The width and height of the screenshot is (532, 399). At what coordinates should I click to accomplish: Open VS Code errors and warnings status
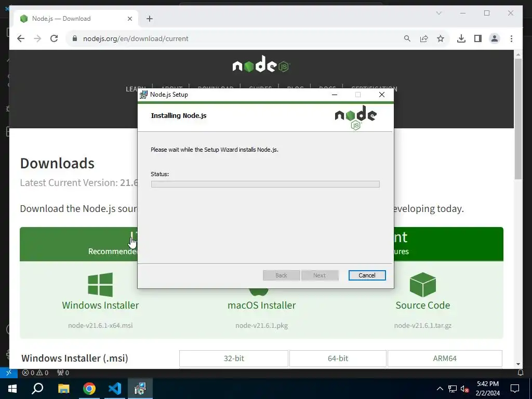(x=35, y=373)
